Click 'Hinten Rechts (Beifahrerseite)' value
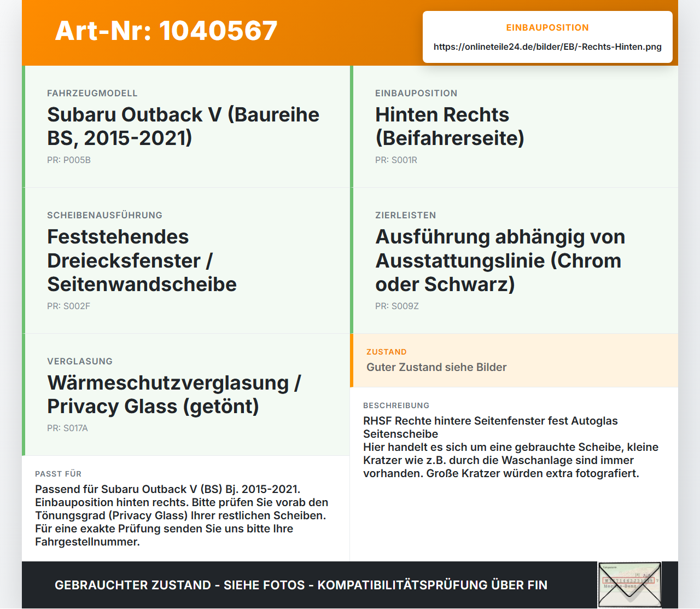The height and width of the screenshot is (609, 700). pos(450,126)
